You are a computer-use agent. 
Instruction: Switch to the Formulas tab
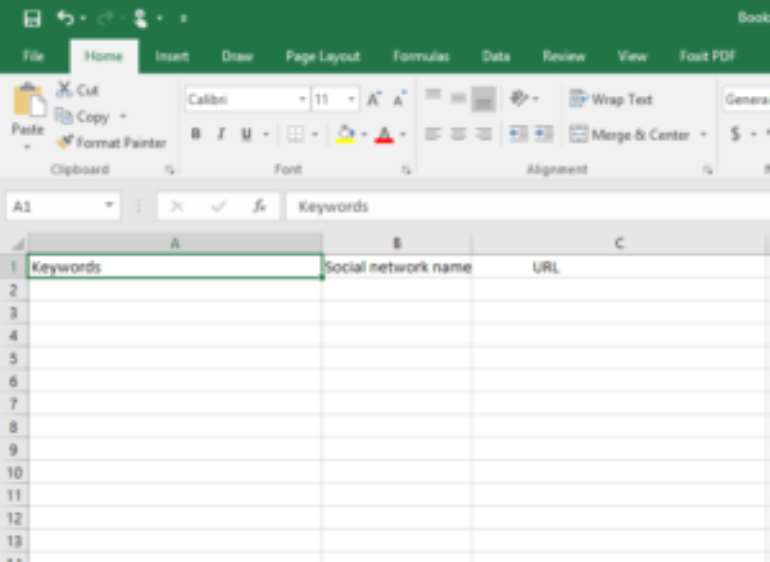(421, 56)
